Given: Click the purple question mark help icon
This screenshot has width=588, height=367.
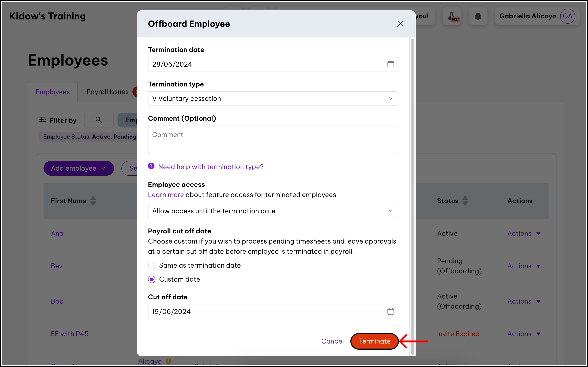Looking at the screenshot, I should 151,166.
